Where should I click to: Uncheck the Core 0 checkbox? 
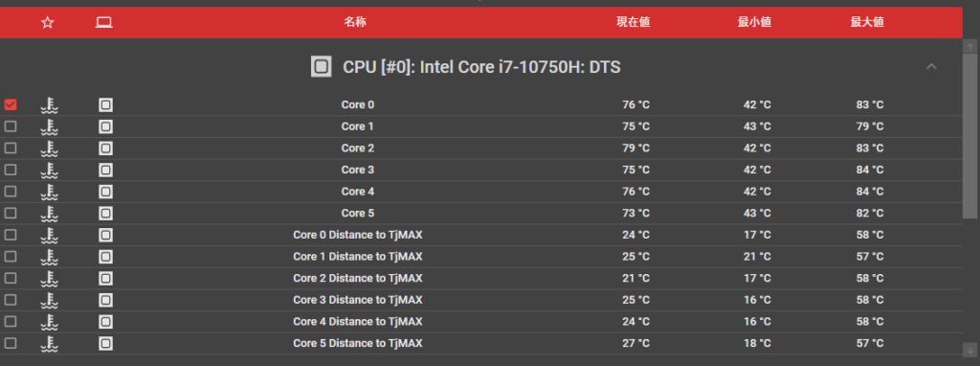tap(10, 104)
